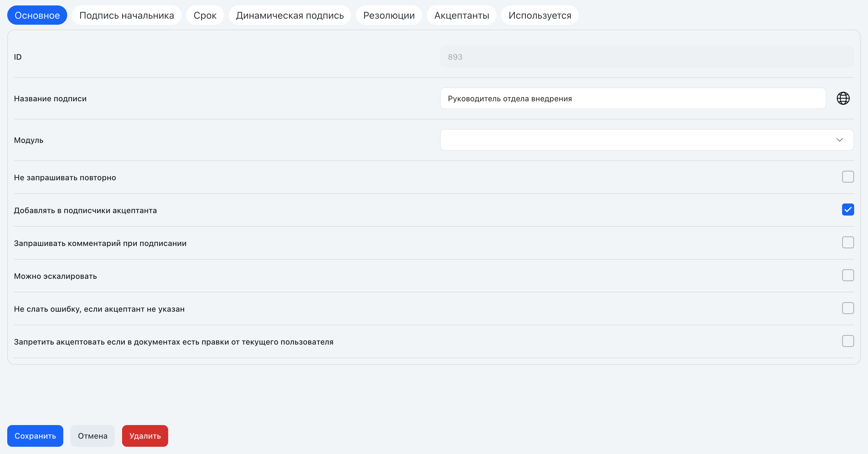Expand the Модуль dropdown

tap(646, 140)
